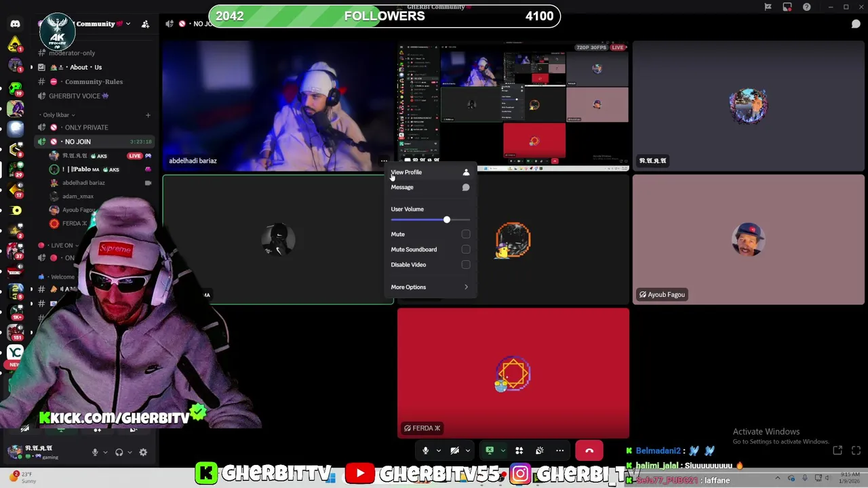Open the Community server name dropdown
Viewport: 868px width, 488px height.
(127, 24)
